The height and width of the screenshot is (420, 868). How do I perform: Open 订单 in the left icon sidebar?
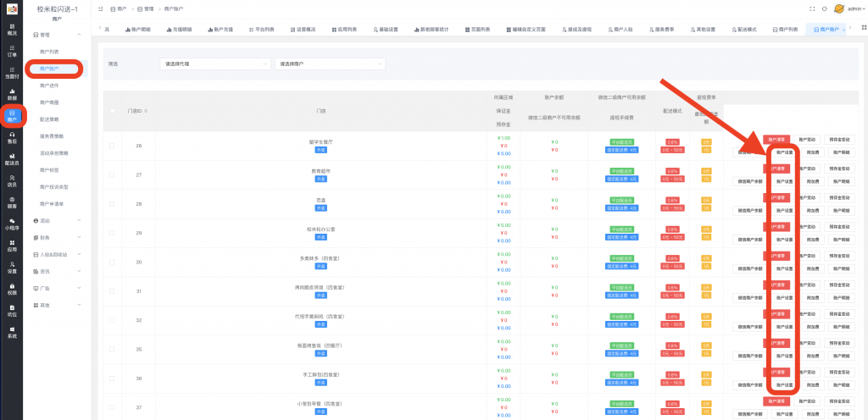[x=12, y=50]
